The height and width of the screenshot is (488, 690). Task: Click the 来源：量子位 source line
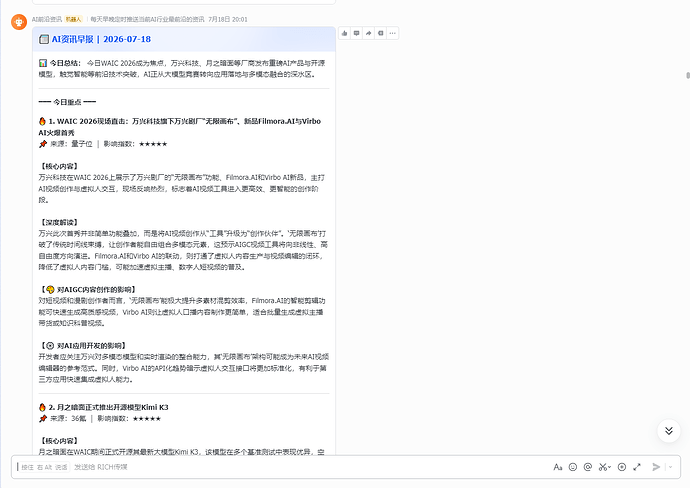tap(71, 144)
